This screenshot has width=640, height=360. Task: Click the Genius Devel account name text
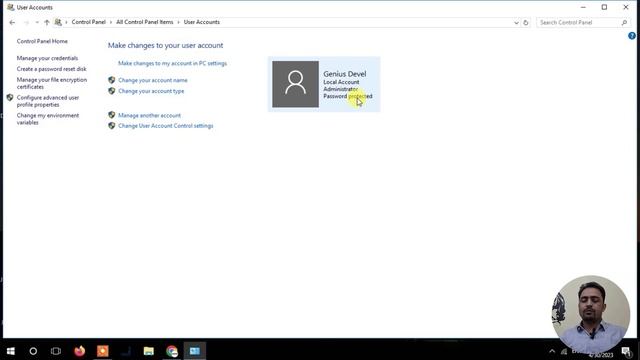tap(344, 74)
